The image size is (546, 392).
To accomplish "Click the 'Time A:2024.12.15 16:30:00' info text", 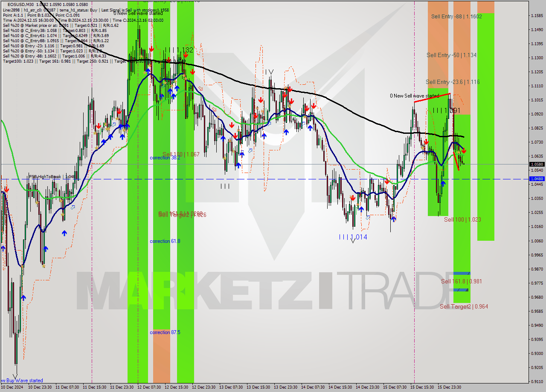I will [x=28, y=20].
